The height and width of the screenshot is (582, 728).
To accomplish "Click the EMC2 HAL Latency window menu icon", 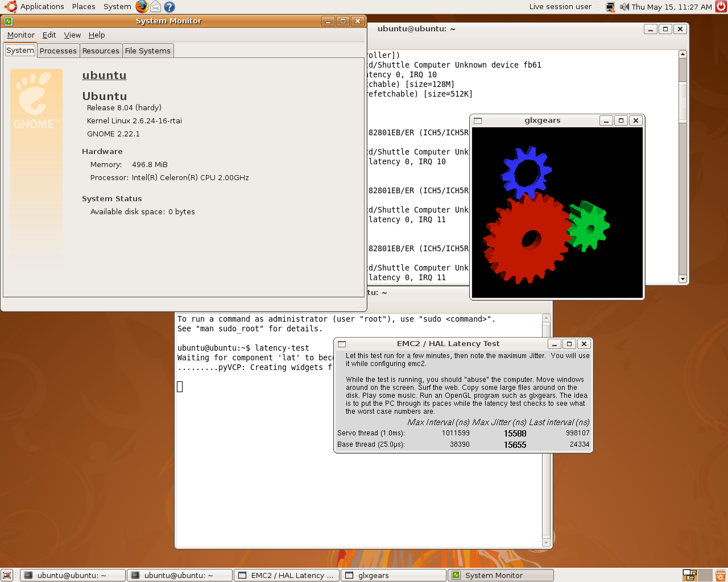I will click(x=342, y=344).
